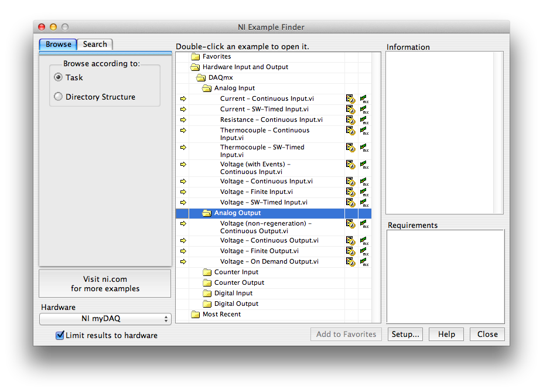Click DAQmx icon in Voltage - Finite Input.vi row

point(364,192)
